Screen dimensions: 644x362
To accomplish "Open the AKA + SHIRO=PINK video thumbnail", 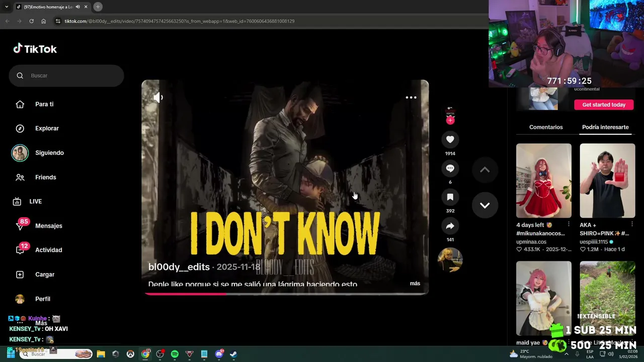I will tap(607, 180).
